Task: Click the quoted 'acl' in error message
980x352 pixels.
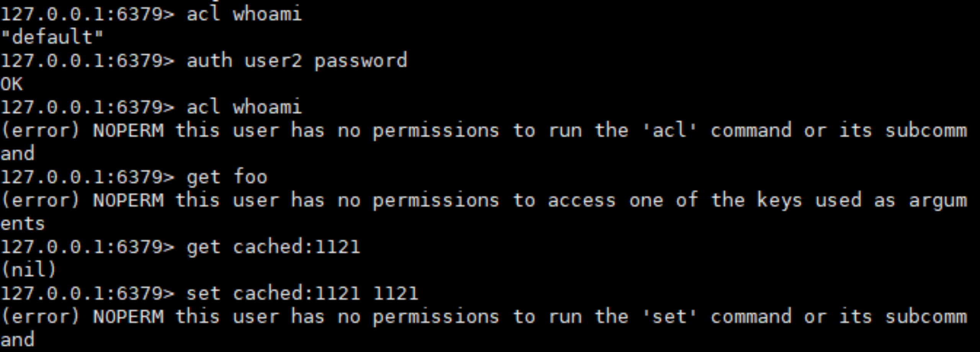Action: tap(669, 130)
